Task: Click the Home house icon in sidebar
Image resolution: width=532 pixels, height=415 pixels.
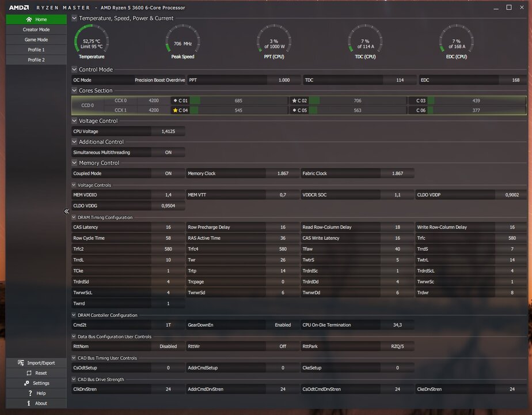Action: pyautogui.click(x=29, y=20)
